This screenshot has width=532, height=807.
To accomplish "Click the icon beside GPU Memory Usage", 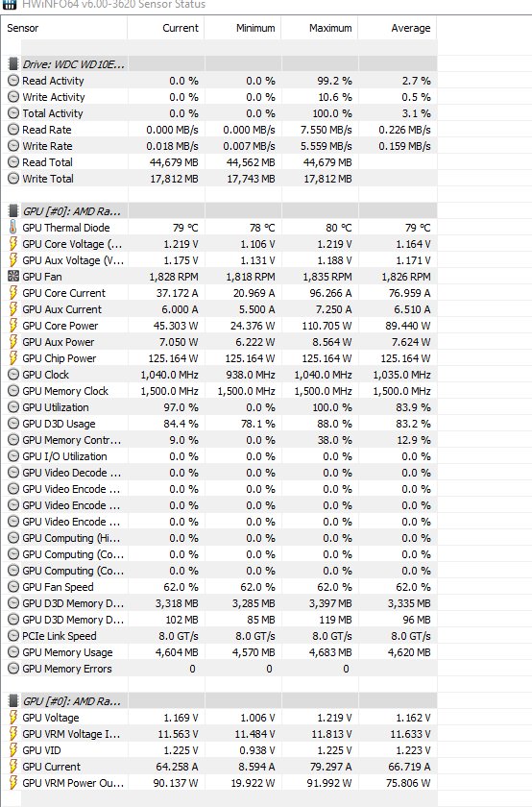I will [12, 652].
